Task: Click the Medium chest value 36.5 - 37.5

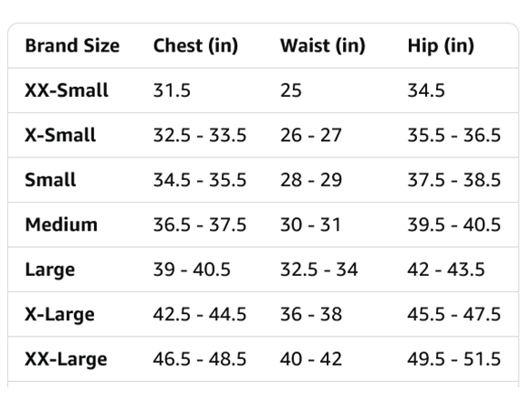Action: (199, 225)
